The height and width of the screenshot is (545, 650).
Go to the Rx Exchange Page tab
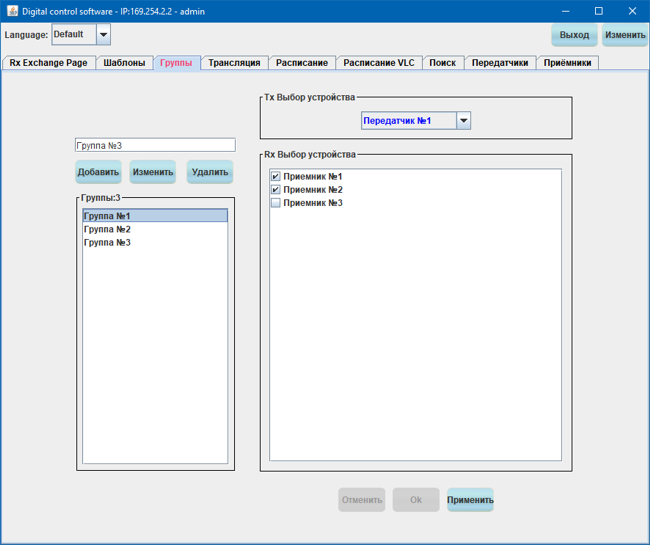click(x=48, y=63)
